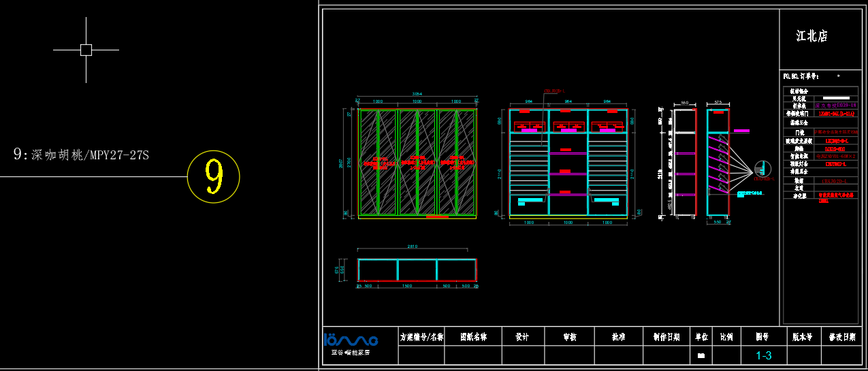
Task: Click the 江北店 store title text
Action: 811,37
